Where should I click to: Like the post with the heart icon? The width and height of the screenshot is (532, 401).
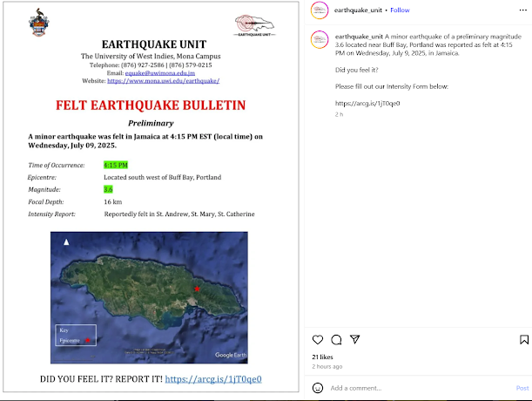pyautogui.click(x=318, y=339)
